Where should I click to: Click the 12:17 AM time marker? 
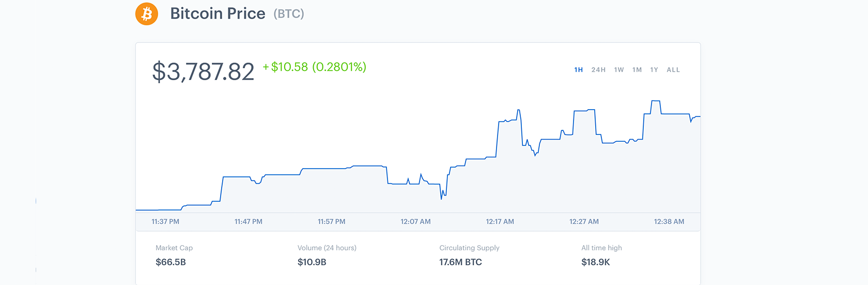tap(500, 221)
